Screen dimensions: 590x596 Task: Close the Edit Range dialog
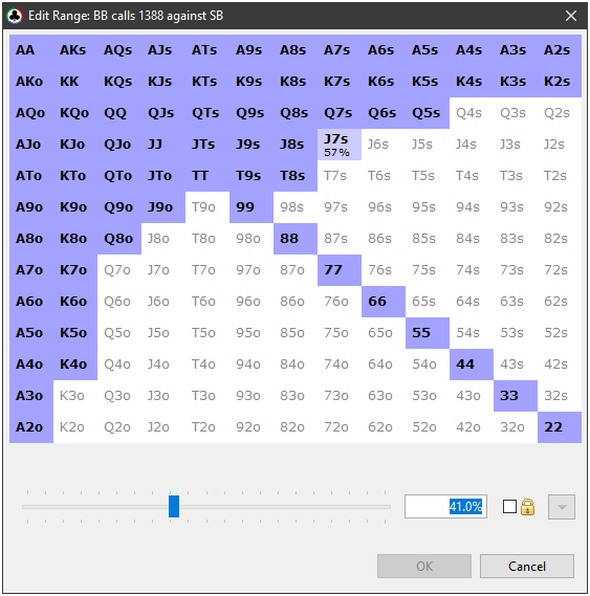(571, 16)
